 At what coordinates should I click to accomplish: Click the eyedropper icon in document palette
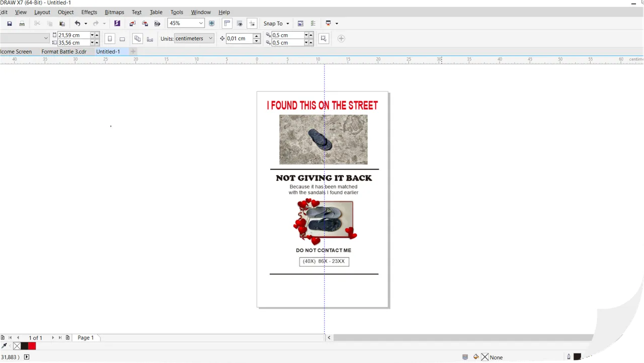pos(5,346)
